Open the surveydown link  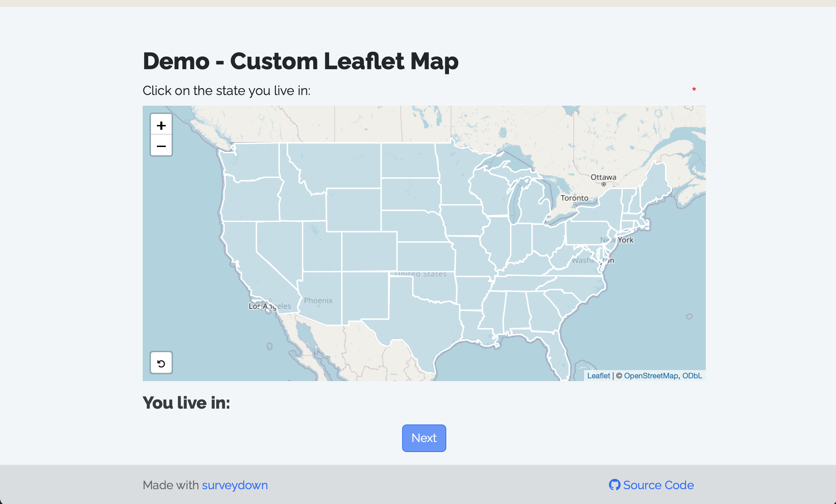[x=235, y=485]
